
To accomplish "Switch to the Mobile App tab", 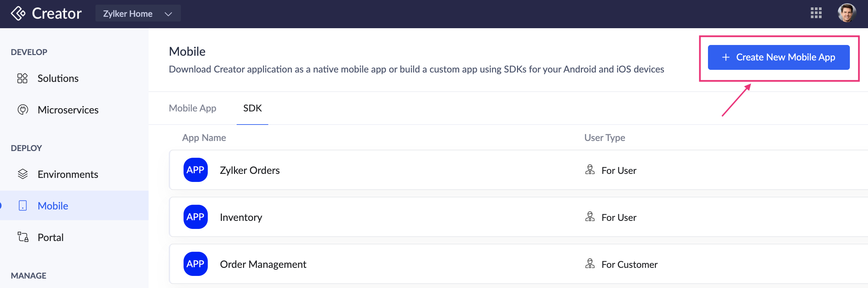I will [x=192, y=108].
